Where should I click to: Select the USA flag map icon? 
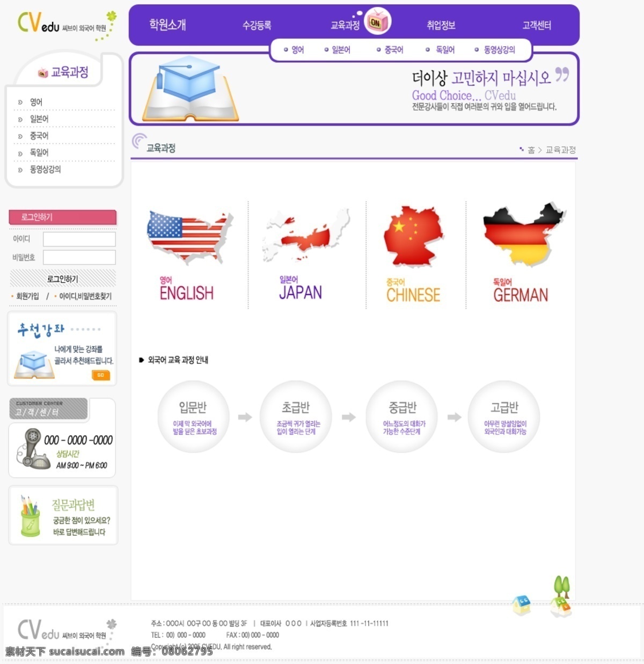pos(190,237)
